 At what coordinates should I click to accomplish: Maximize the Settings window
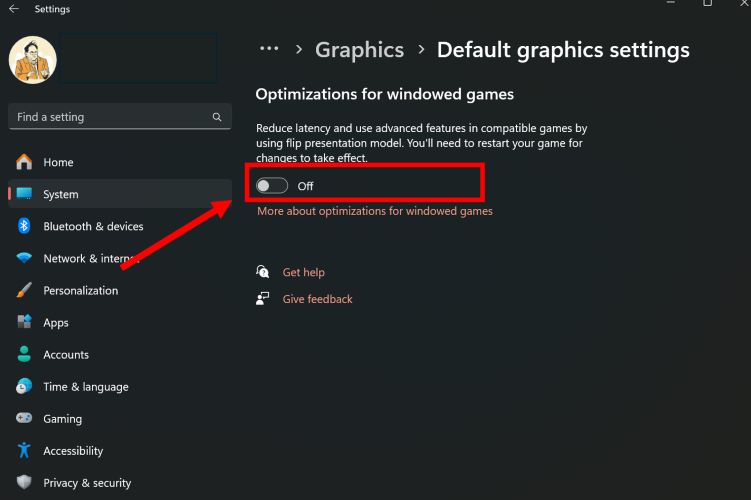[707, 3]
